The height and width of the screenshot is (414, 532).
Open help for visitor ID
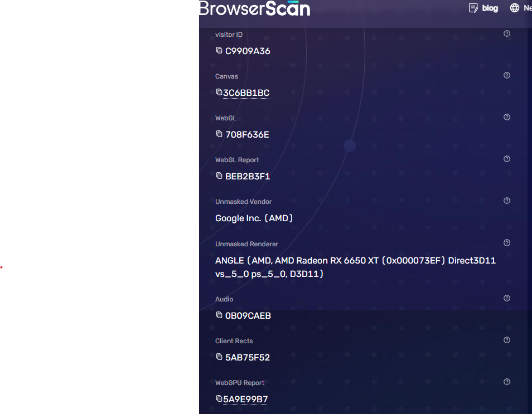tap(507, 33)
